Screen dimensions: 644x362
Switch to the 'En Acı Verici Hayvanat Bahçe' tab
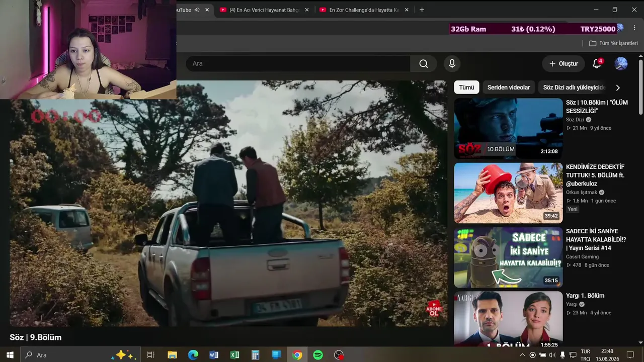click(x=265, y=10)
